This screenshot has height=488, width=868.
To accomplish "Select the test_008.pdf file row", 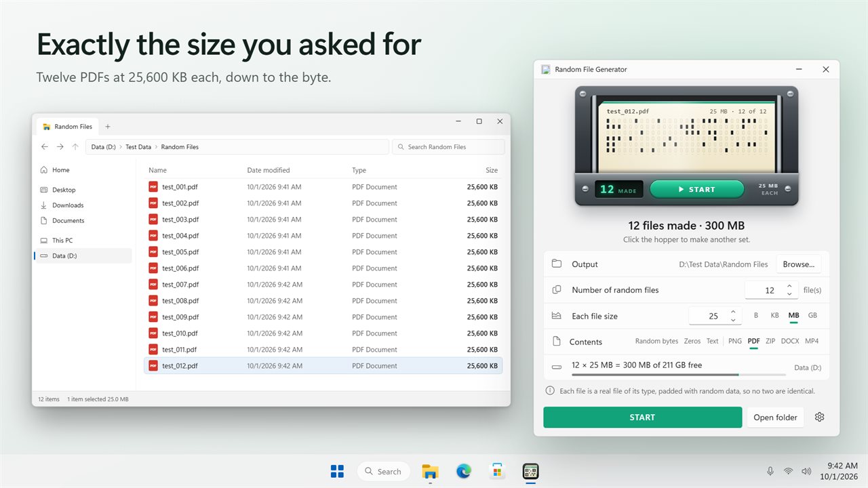I will click(323, 301).
